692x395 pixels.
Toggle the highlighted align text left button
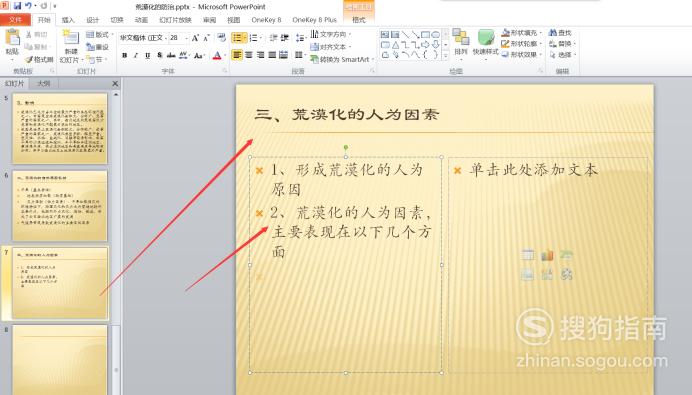coord(237,55)
